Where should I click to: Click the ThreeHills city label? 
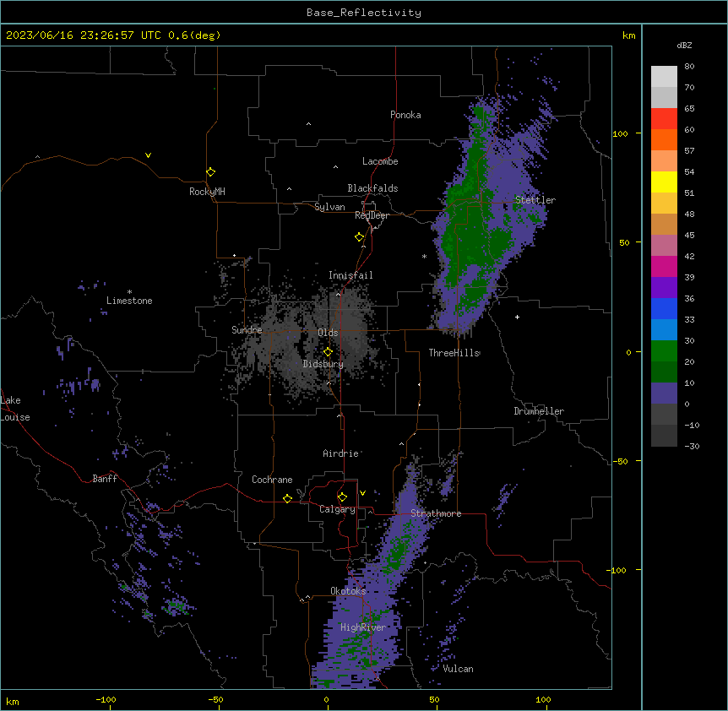click(454, 353)
